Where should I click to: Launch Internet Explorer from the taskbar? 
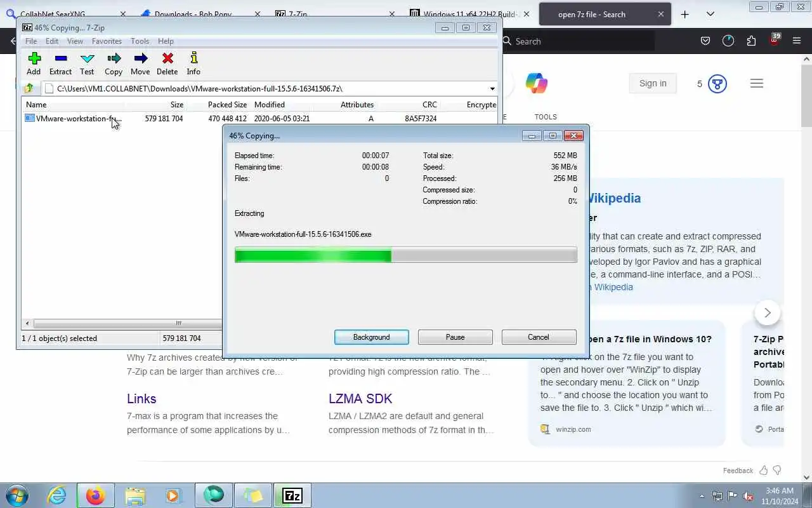point(57,495)
